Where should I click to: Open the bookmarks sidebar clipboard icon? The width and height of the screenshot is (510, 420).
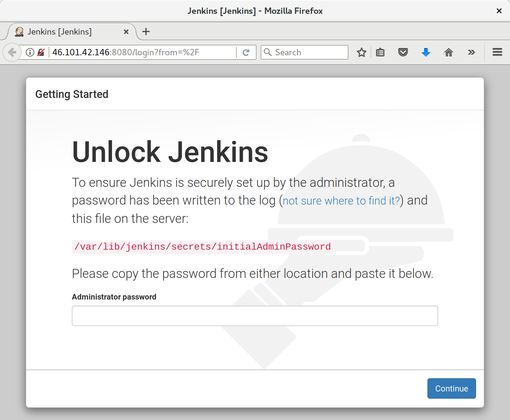pyautogui.click(x=380, y=52)
